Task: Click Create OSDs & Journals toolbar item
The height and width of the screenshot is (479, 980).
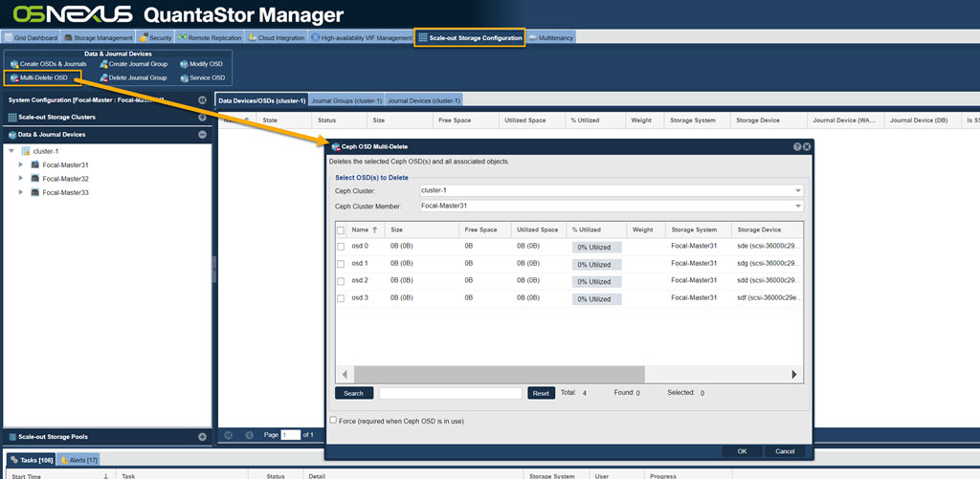Action: click(48, 64)
